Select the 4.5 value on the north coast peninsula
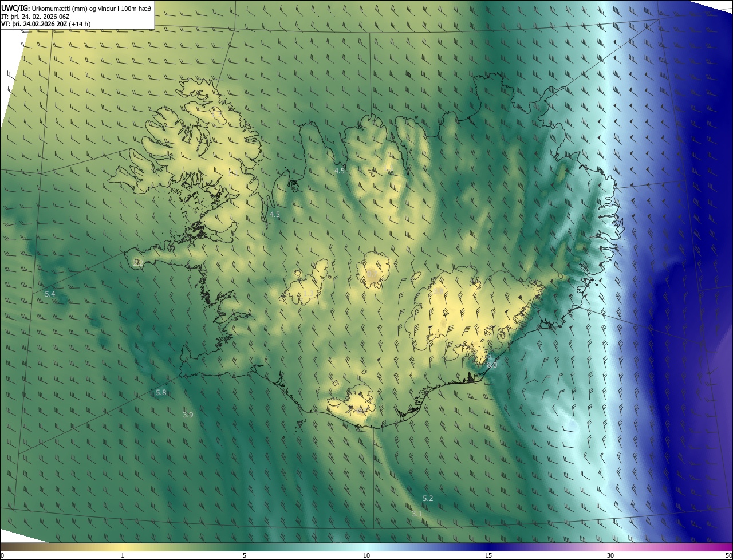Screen dimensions: 733x560 [340, 171]
